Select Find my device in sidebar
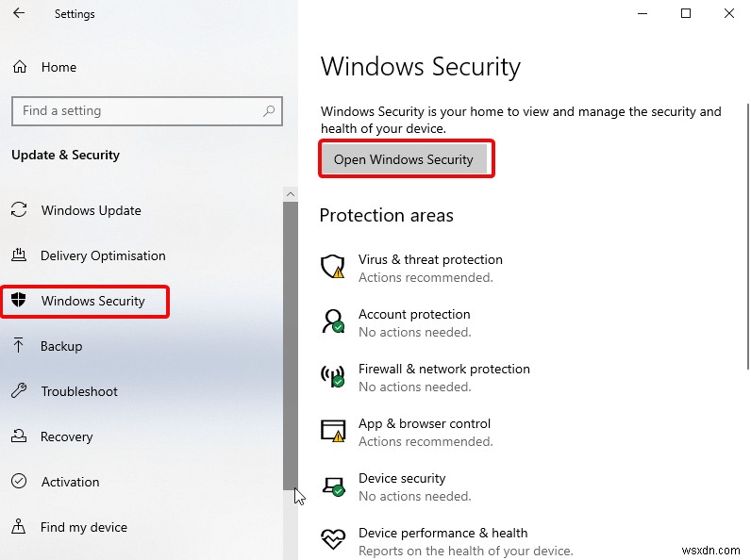 click(x=83, y=527)
